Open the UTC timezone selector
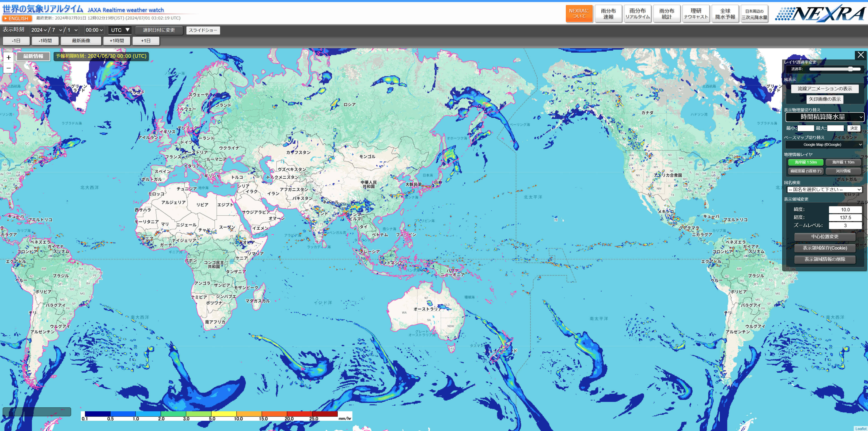Screen dimensions: 868x431 click(120, 30)
